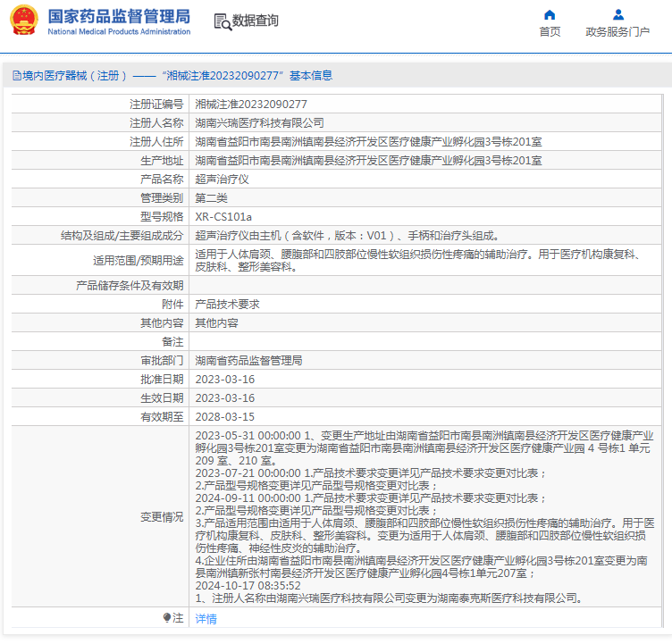Screen dimensions: 672x644
Task: Click the 结构及组成 description value
Action: pos(347,236)
